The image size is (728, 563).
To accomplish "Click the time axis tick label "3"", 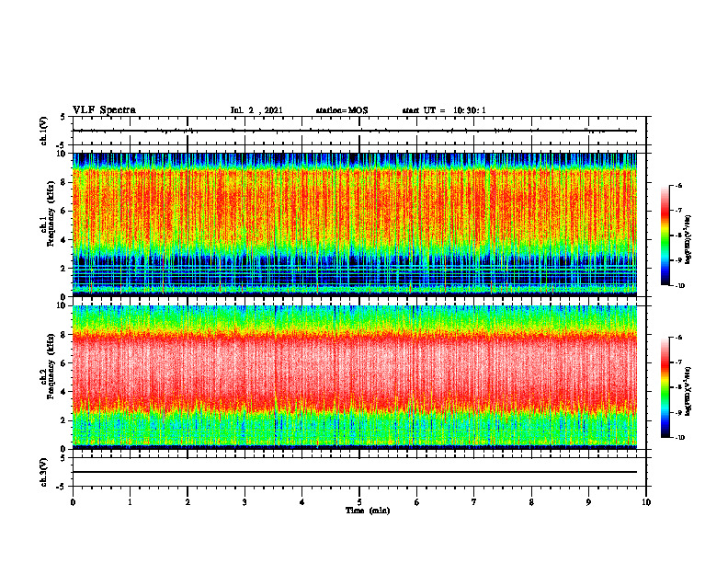I will click(x=245, y=502).
